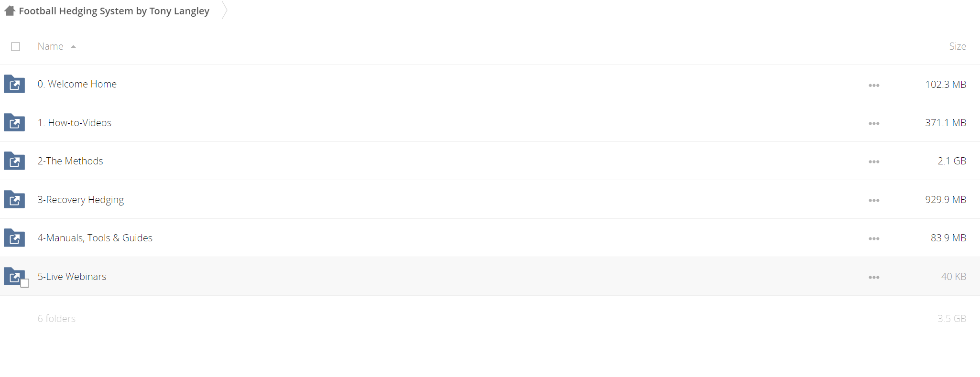The width and height of the screenshot is (980, 377).
Task: Open more options for 1. How-to-Videos
Action: point(874,123)
